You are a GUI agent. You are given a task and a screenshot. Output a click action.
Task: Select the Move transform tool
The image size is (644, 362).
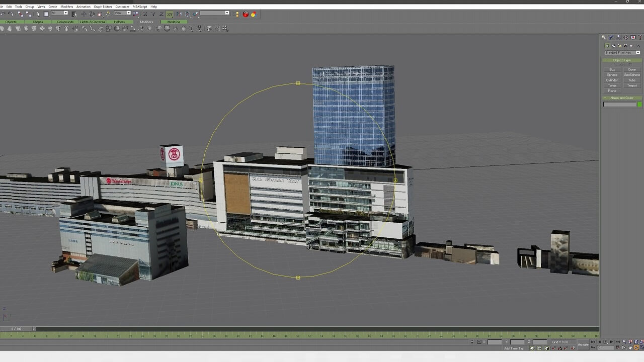(84, 14)
